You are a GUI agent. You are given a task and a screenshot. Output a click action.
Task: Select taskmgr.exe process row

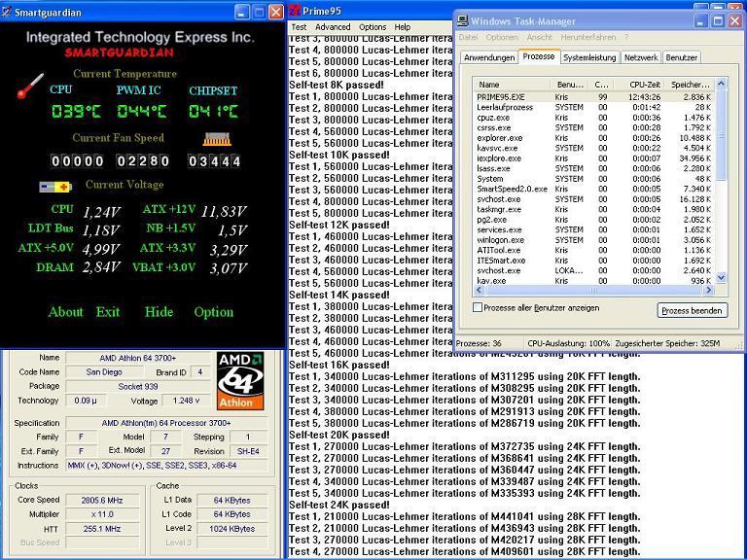click(594, 210)
